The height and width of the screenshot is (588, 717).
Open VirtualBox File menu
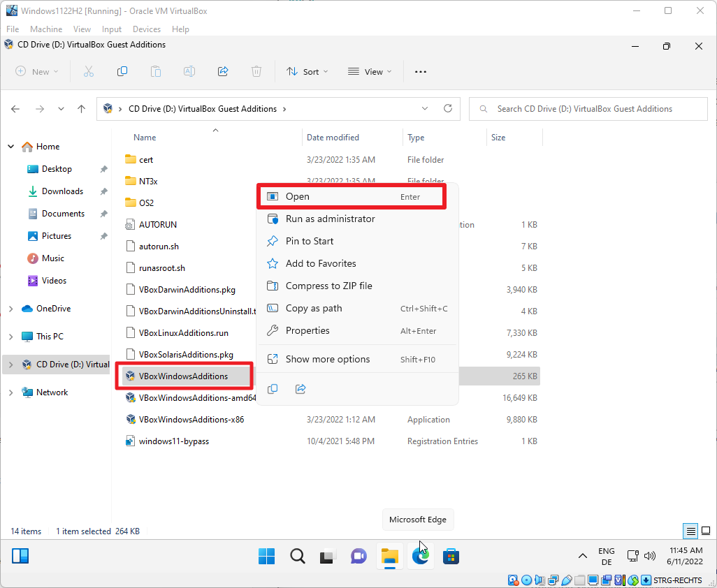pos(13,29)
